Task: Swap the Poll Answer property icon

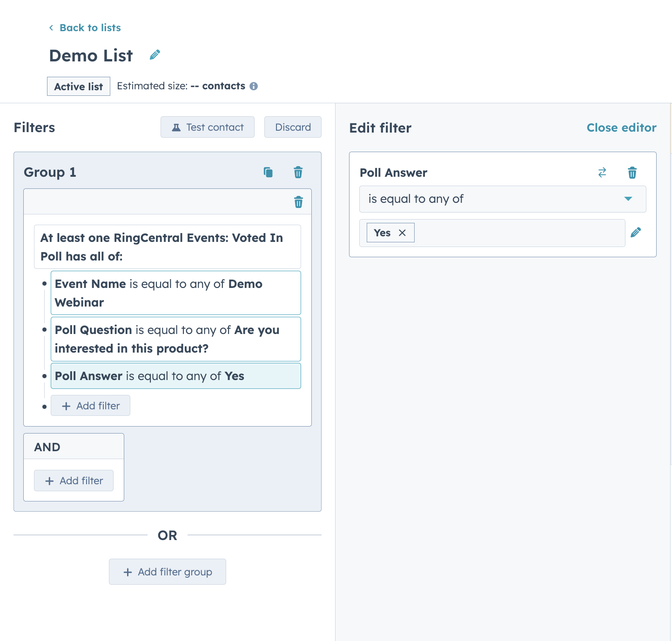Action: click(x=602, y=173)
